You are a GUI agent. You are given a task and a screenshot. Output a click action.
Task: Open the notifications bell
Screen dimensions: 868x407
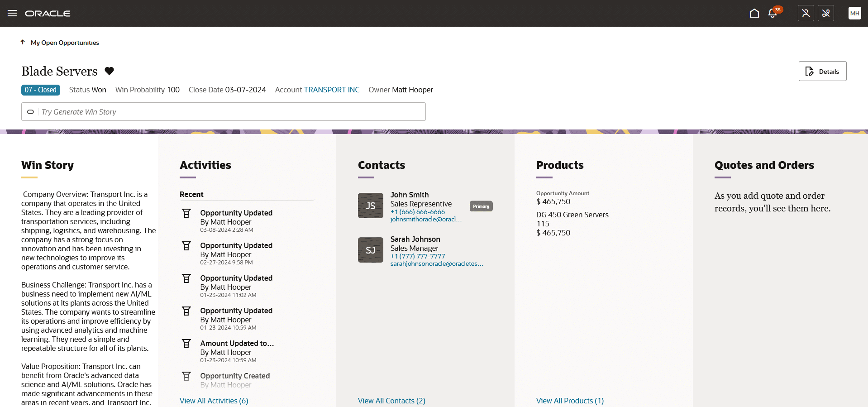point(773,13)
